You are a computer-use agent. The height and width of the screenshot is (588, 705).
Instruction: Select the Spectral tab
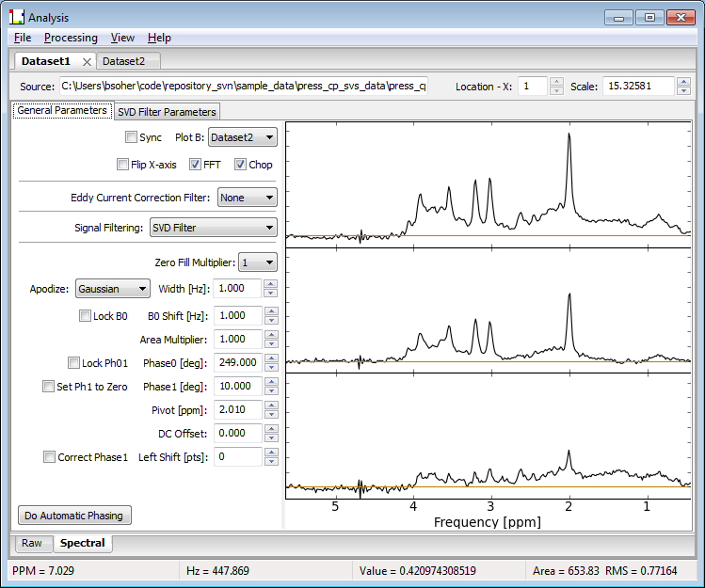(x=82, y=543)
